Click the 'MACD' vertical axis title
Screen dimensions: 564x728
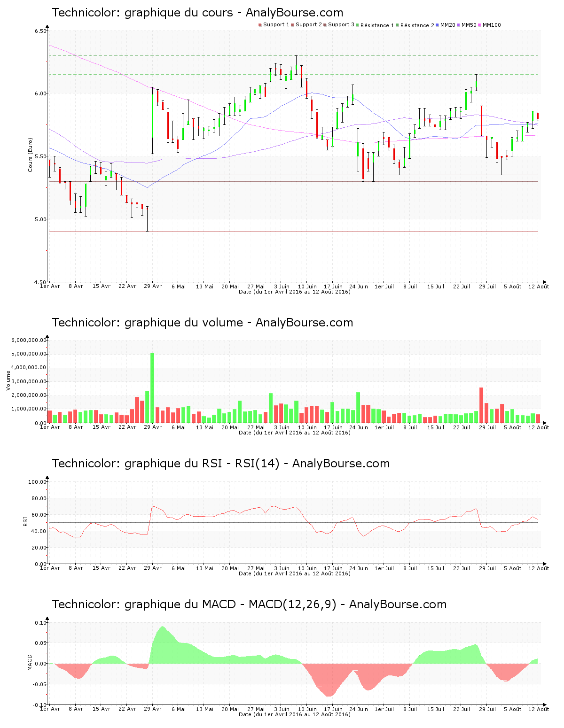(30, 662)
